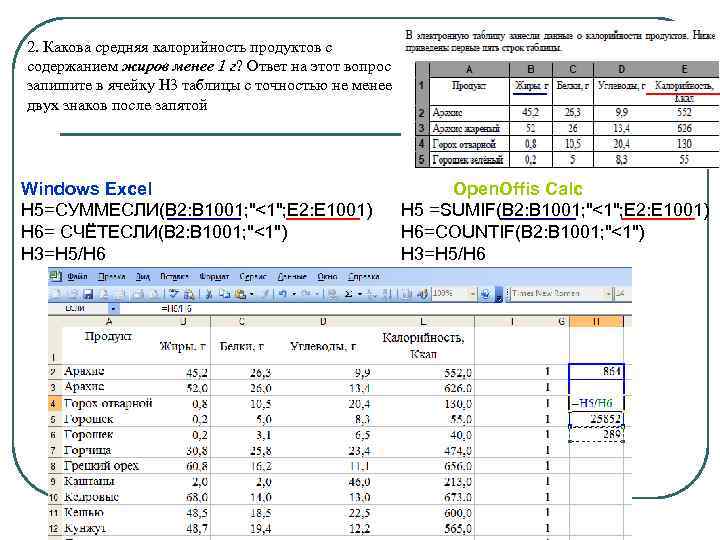This screenshot has height=540, width=720.
Task: Open the Формат menu
Action: (214, 276)
